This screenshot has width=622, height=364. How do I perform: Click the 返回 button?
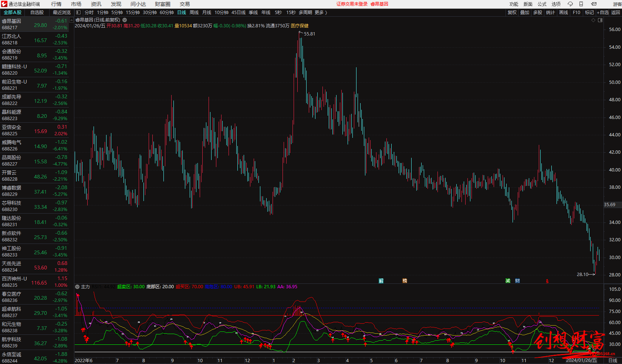click(616, 13)
